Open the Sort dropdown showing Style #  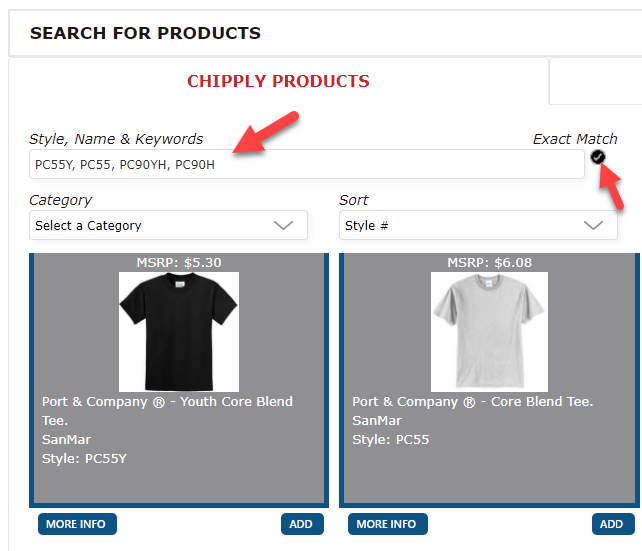[478, 225]
